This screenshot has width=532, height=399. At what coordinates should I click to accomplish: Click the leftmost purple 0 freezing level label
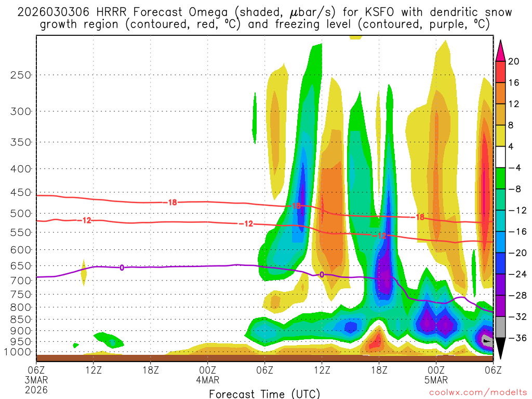point(122,268)
